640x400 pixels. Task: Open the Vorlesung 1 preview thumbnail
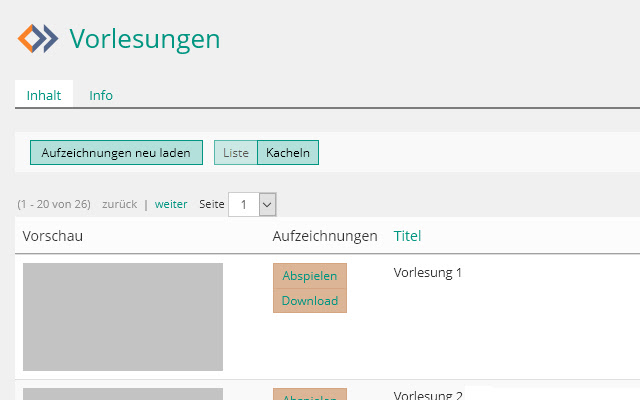click(x=123, y=317)
